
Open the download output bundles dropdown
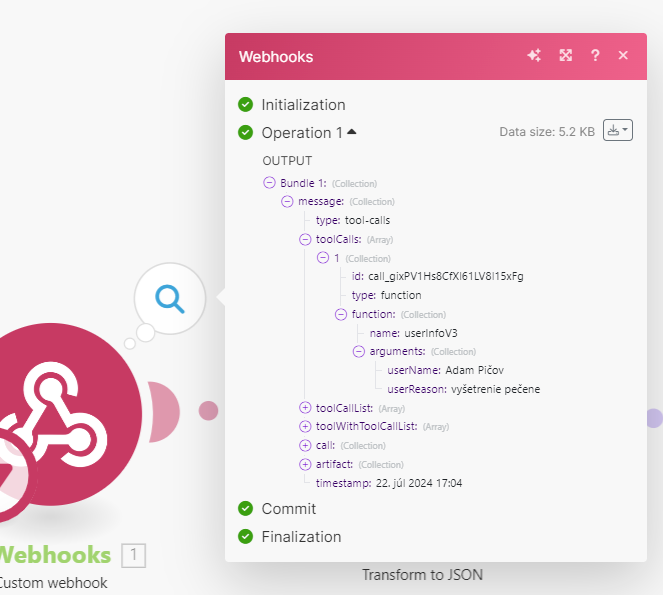click(x=618, y=130)
